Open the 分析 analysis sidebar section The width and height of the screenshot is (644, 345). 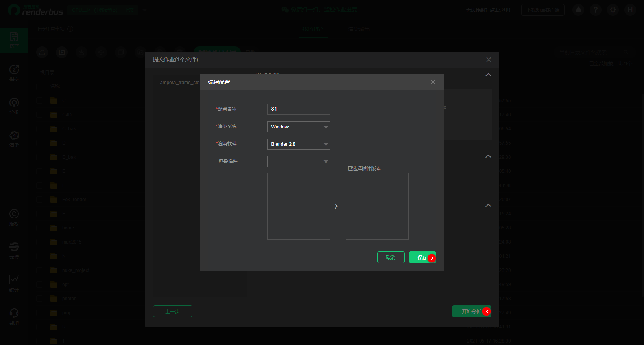pos(14,106)
